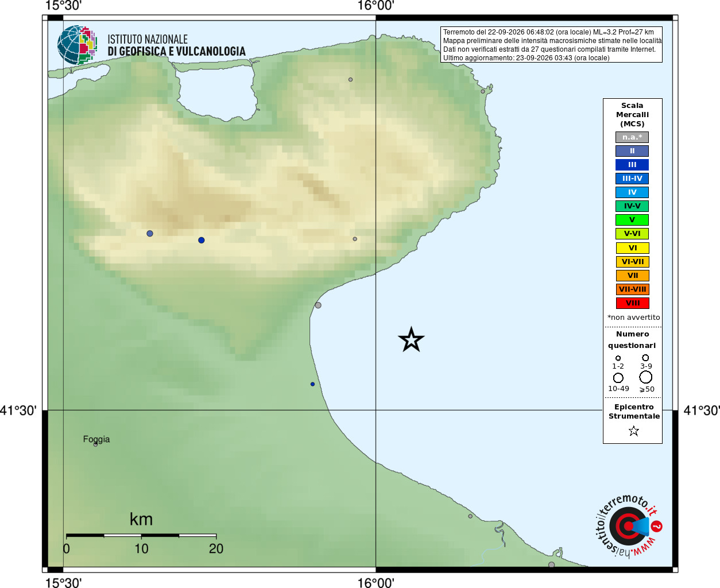Viewport: 720px width, 588px height.
Task: Click the legend's epicentro strumentale star
Action: (x=634, y=431)
